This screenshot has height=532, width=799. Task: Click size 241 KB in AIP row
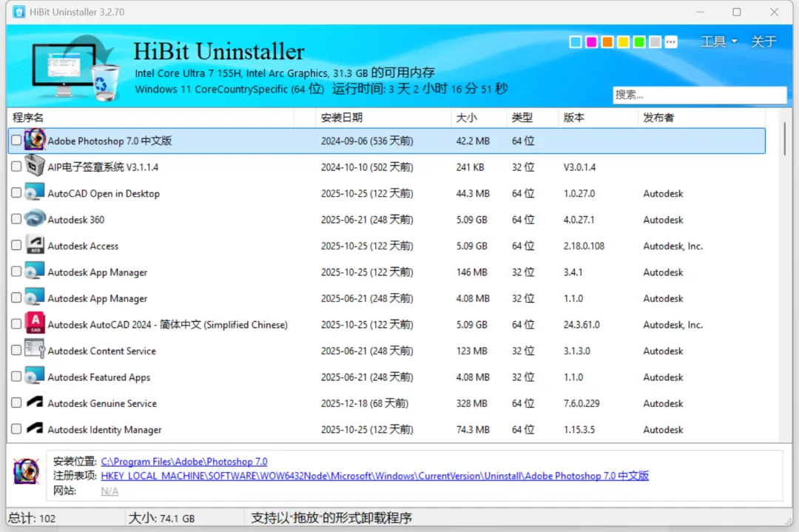click(470, 167)
